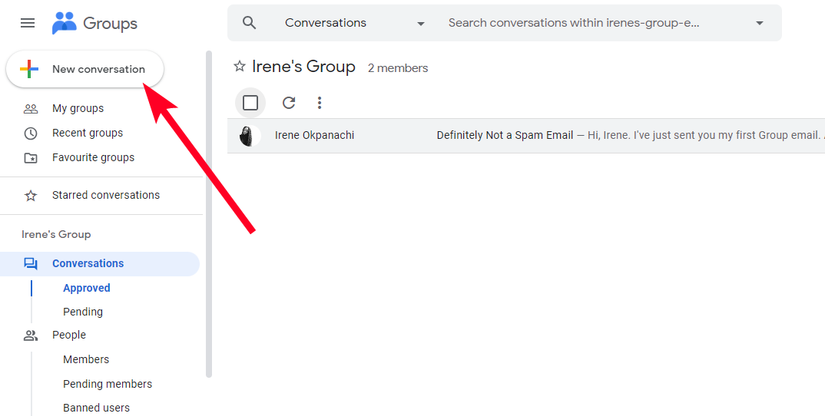825x416 pixels.
Task: Star Irene's Group as favourite
Action: (x=239, y=67)
